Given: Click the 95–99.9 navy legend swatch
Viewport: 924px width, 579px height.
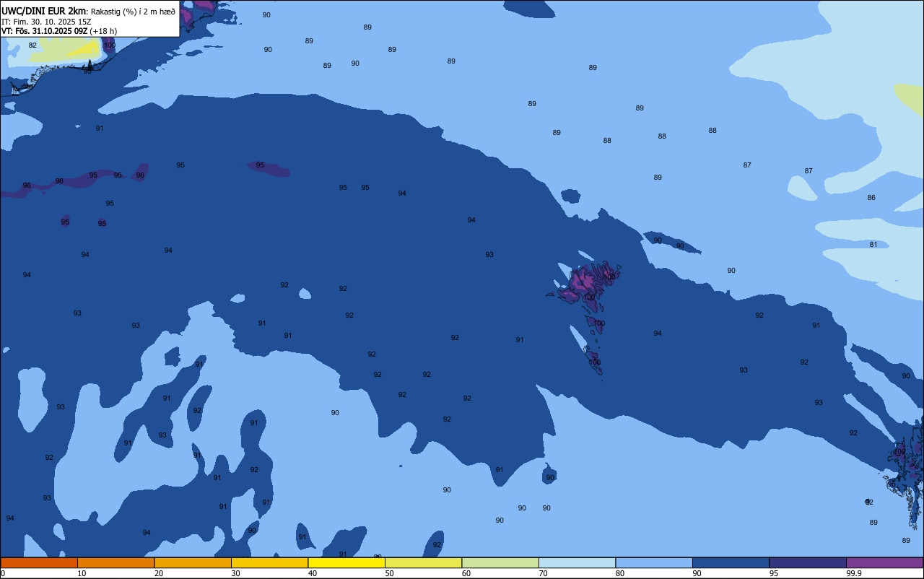Looking at the screenshot, I should tap(808, 562).
